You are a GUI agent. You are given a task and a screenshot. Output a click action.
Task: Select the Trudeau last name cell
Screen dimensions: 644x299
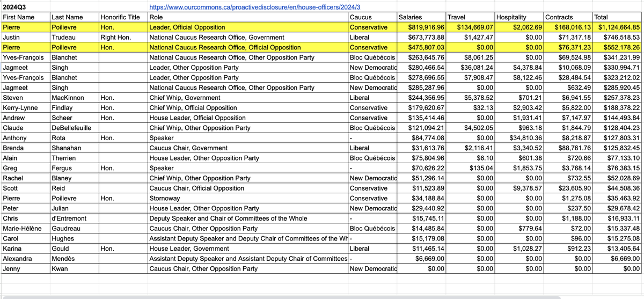(x=74, y=38)
